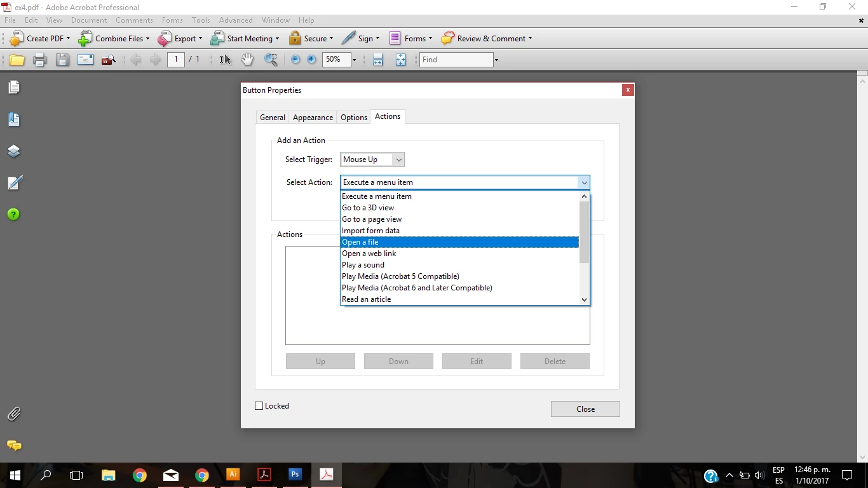Click the Fit Page icon
The image size is (868, 488).
point(400,60)
